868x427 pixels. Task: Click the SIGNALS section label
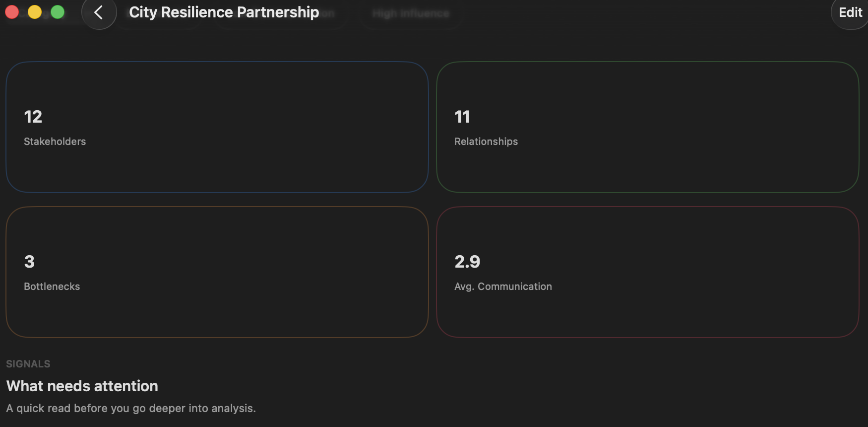coord(28,364)
